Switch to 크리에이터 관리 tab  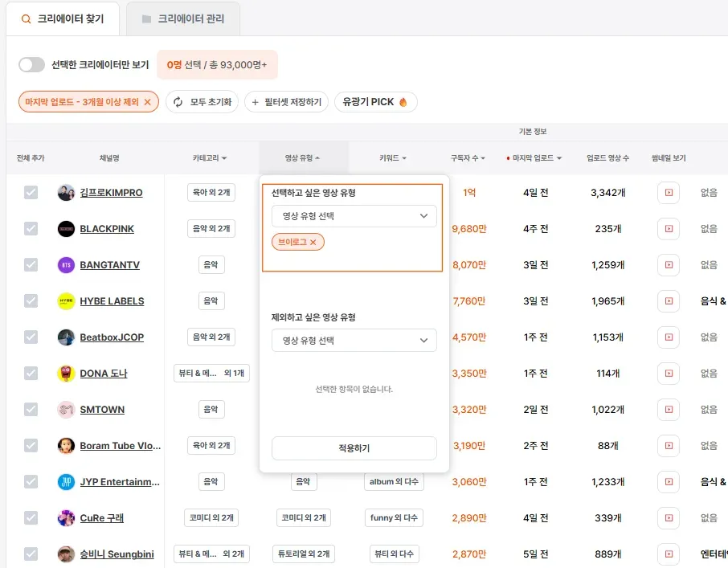(183, 19)
